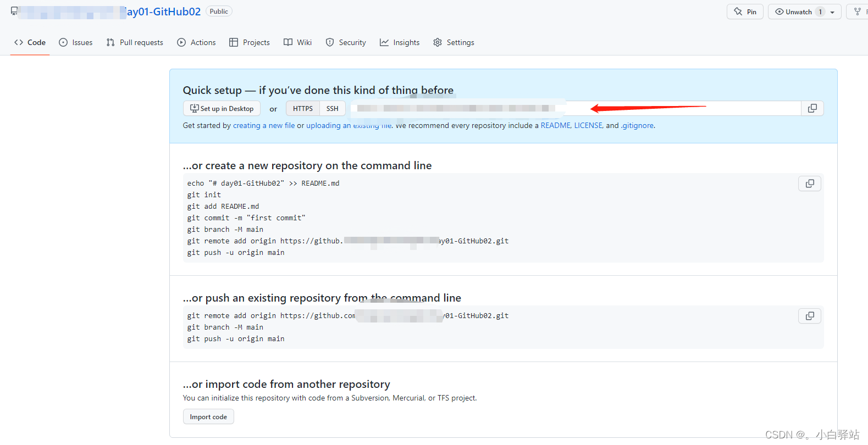Expand the Unwatch dropdown arrow
The height and width of the screenshot is (445, 868).
(833, 12)
